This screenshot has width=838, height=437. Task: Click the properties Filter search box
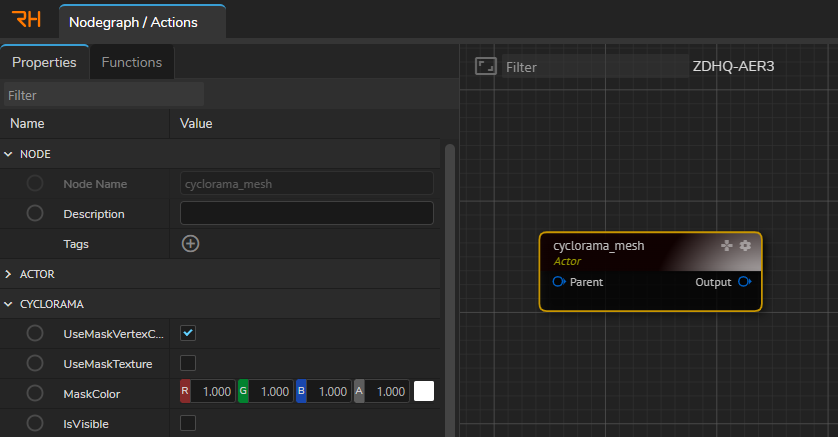pos(103,95)
